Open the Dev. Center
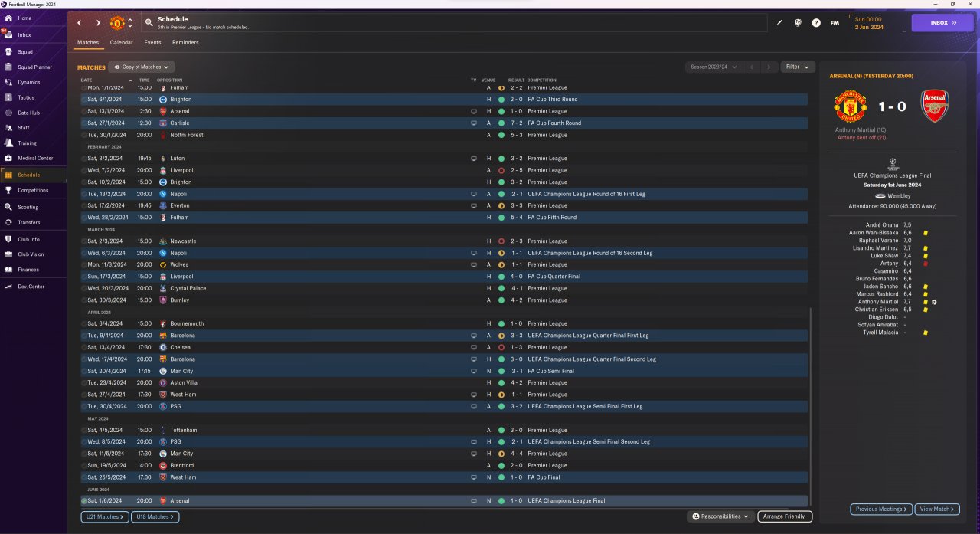The width and height of the screenshot is (980, 534). click(31, 287)
